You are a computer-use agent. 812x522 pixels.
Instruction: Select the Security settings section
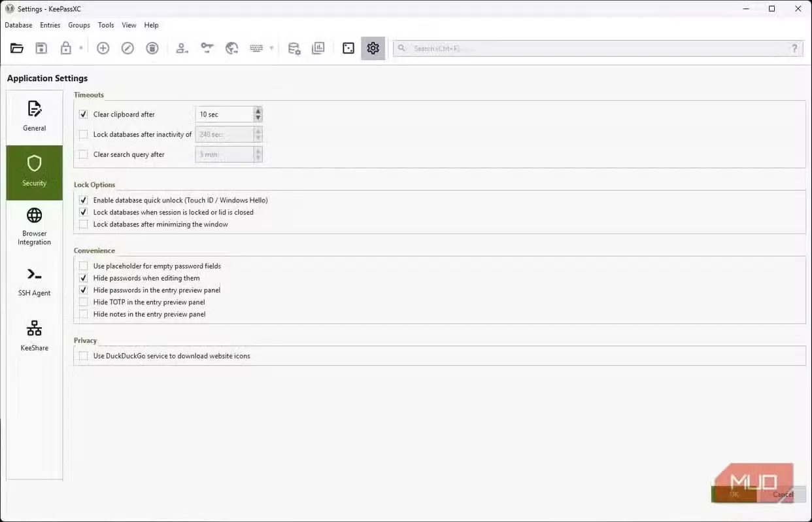[35, 172]
